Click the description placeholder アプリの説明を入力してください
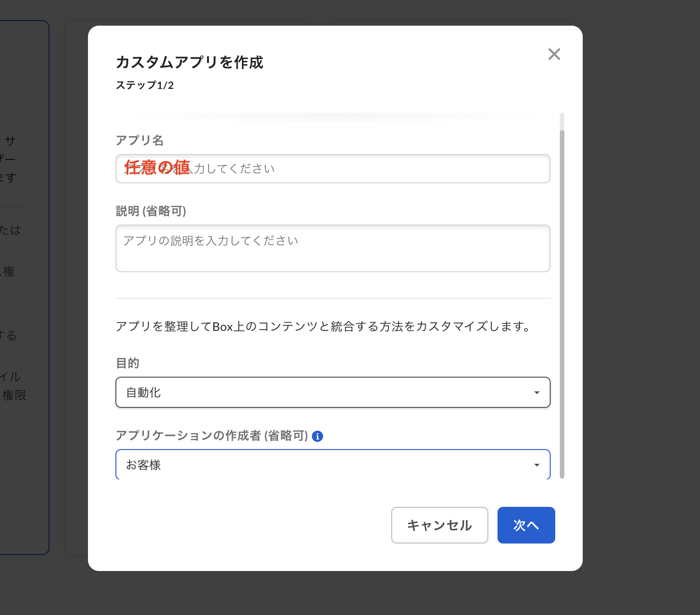 pos(209,240)
